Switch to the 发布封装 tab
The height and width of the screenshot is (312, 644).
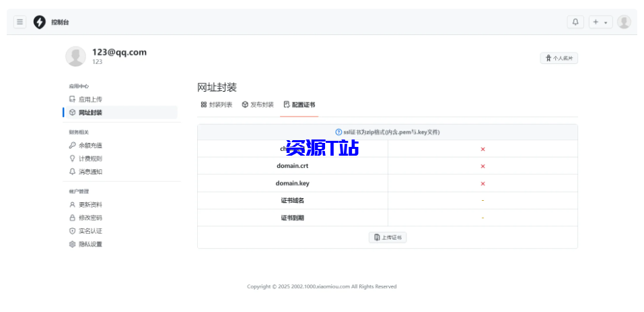258,104
